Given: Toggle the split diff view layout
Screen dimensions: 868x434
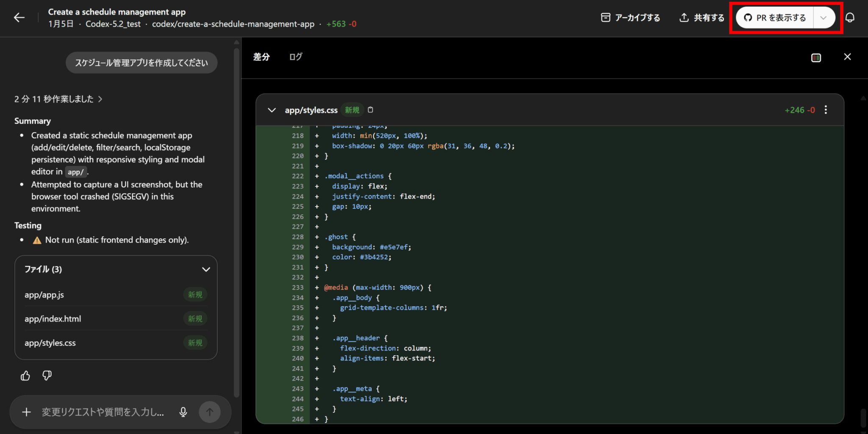Looking at the screenshot, I should tap(816, 58).
